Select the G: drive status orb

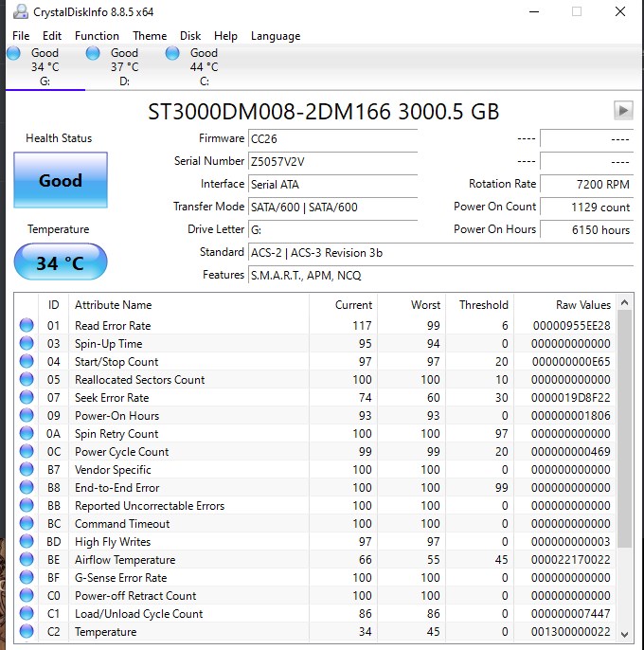[x=13, y=53]
